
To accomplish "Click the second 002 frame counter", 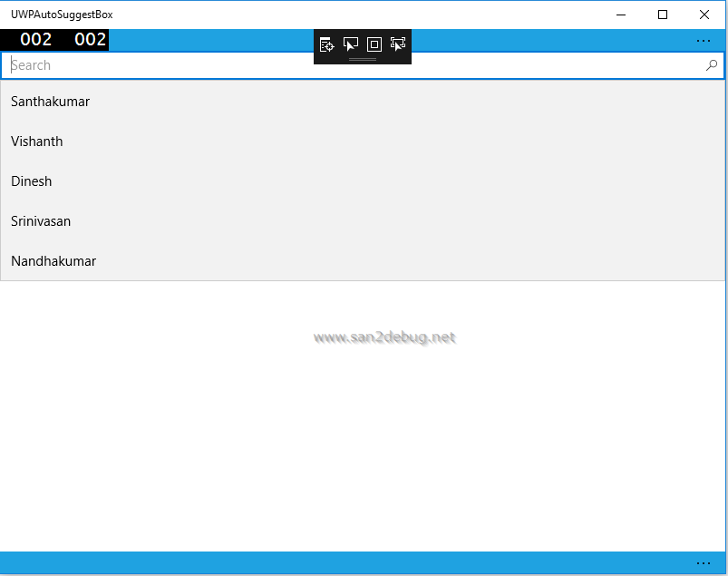I will pyautogui.click(x=90, y=40).
